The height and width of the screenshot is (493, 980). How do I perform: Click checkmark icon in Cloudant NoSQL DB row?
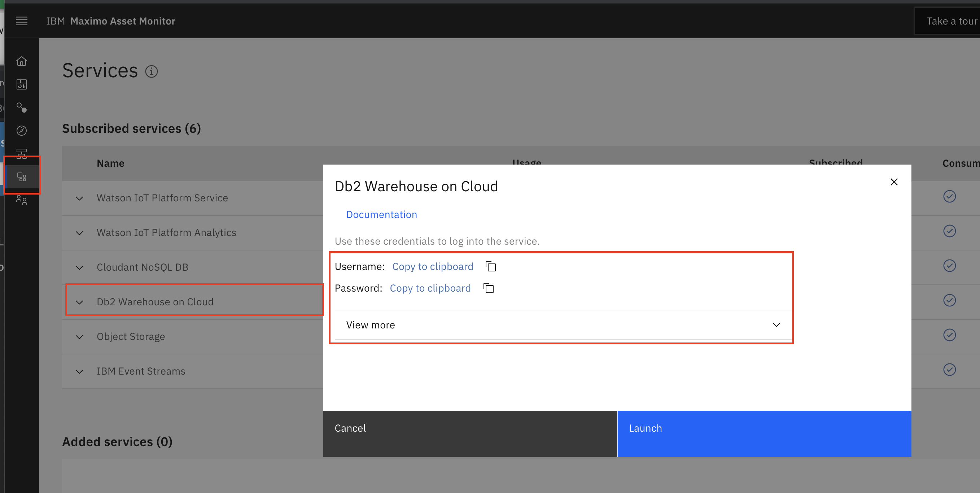[950, 266]
